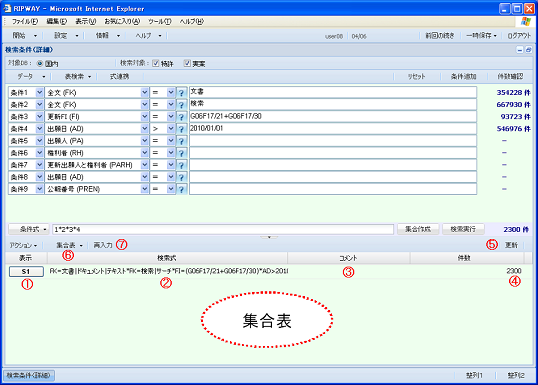Image resolution: width=538 pixels, height=385 pixels.
Task: Click the 更新 button
Action: [511, 245]
